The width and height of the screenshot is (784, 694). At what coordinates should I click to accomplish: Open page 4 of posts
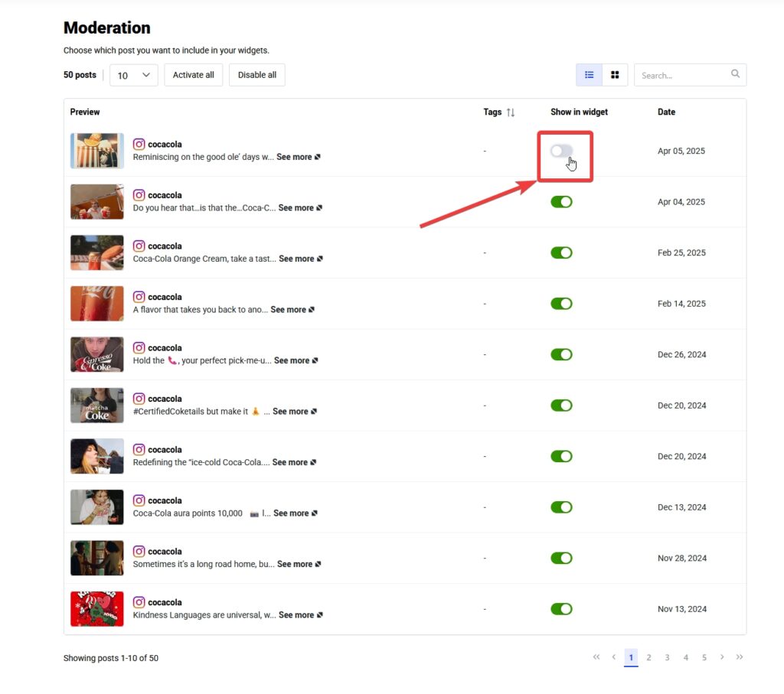[x=685, y=657]
